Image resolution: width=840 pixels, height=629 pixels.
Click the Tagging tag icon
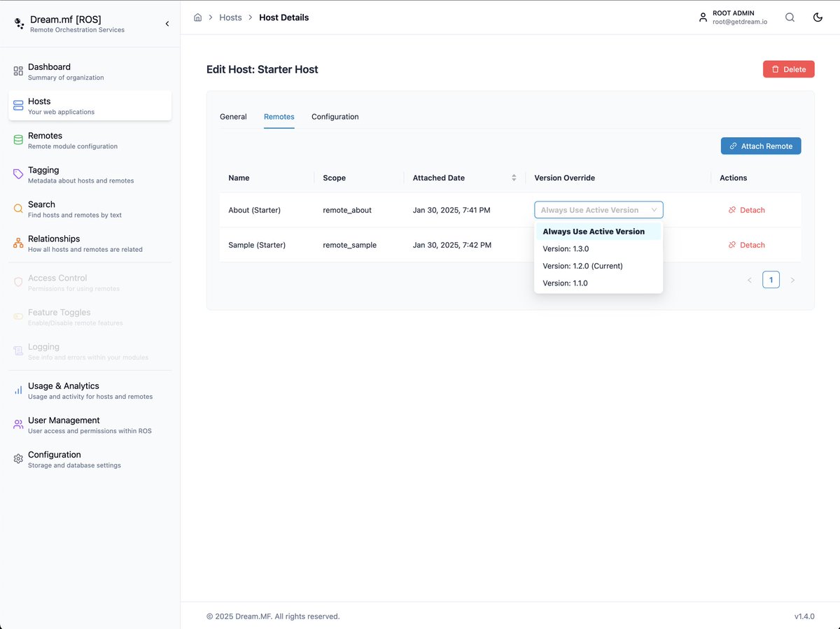(x=18, y=174)
